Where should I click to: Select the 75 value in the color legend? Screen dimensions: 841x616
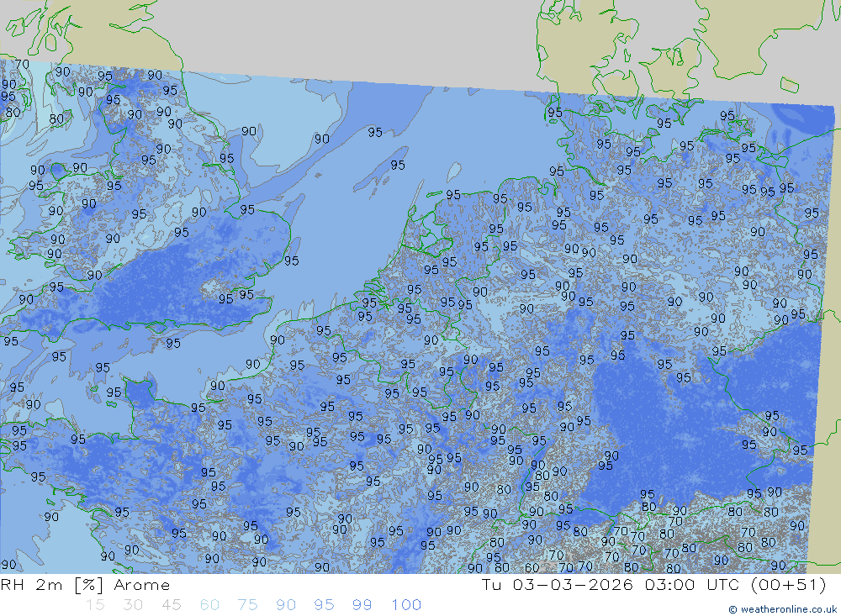(248, 605)
